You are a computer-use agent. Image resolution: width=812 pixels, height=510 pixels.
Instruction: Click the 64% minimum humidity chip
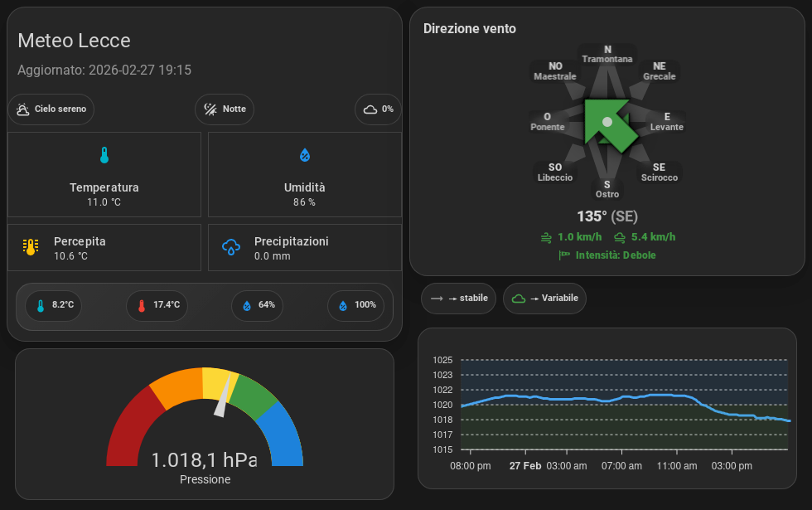coord(258,305)
